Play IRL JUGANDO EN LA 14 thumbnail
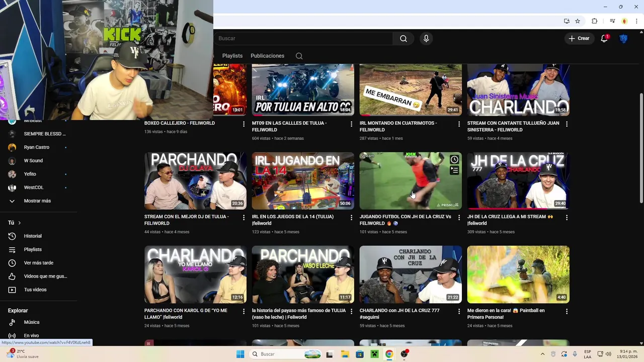The image size is (644, 362). [303, 180]
